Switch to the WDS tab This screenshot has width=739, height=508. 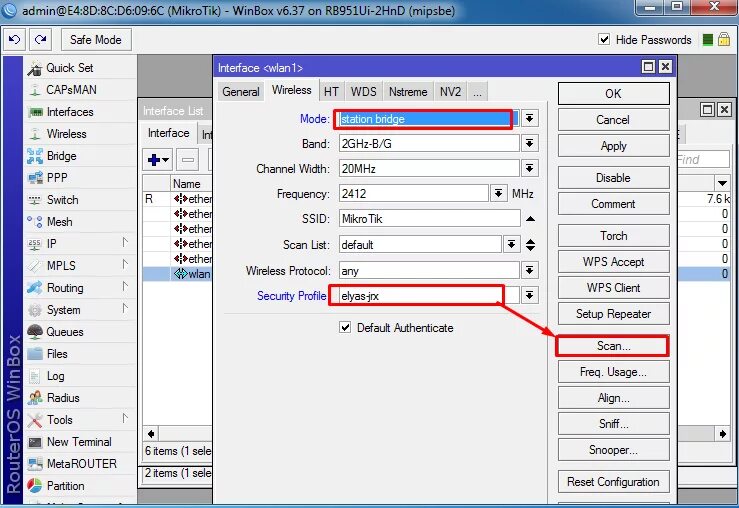pos(363,91)
